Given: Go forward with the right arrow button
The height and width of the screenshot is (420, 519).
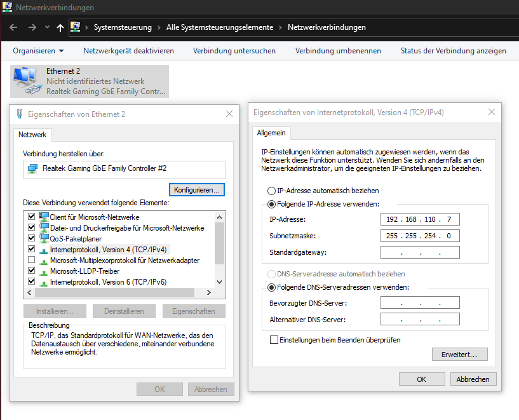Looking at the screenshot, I should (32, 27).
